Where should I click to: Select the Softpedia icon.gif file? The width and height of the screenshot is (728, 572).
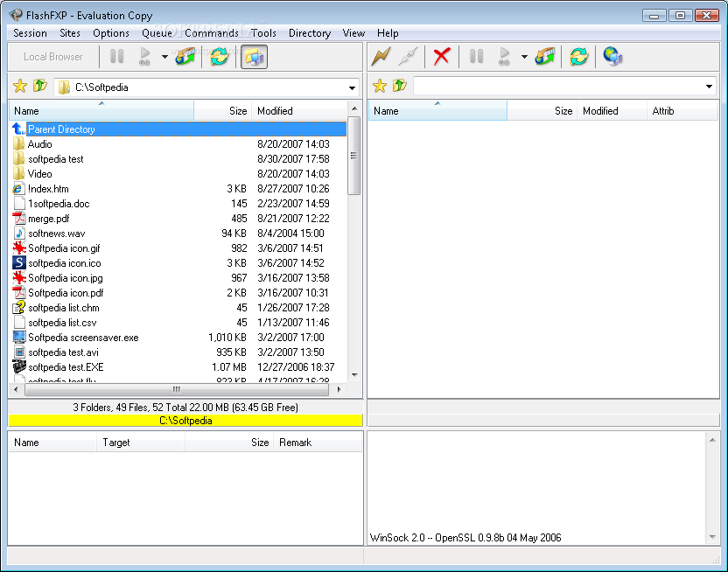178,248
